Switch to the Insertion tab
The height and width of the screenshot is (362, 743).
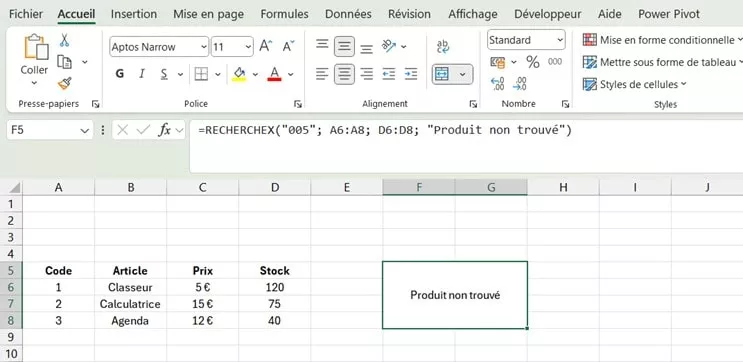(x=134, y=14)
